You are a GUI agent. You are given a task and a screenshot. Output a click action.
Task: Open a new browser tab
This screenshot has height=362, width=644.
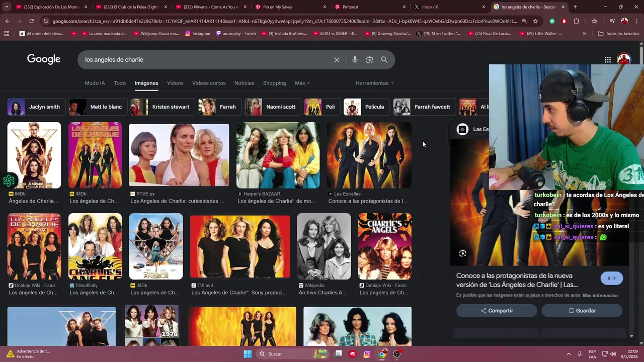pos(575,7)
